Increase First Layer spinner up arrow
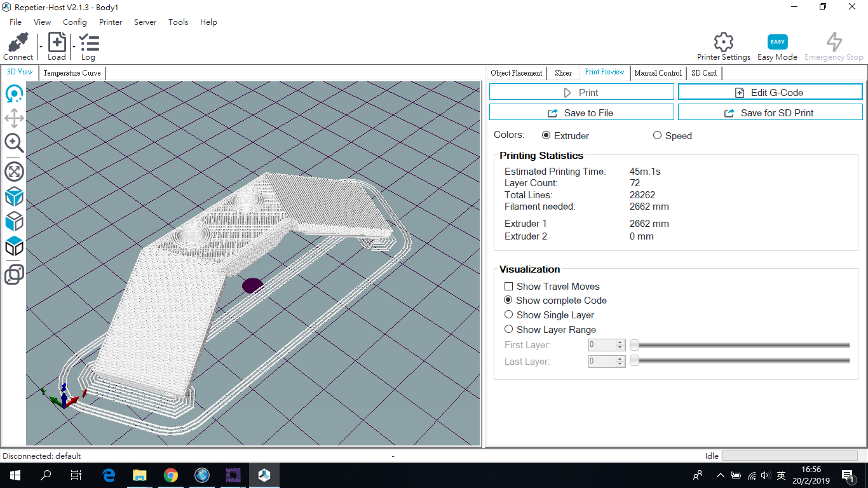 (x=621, y=342)
